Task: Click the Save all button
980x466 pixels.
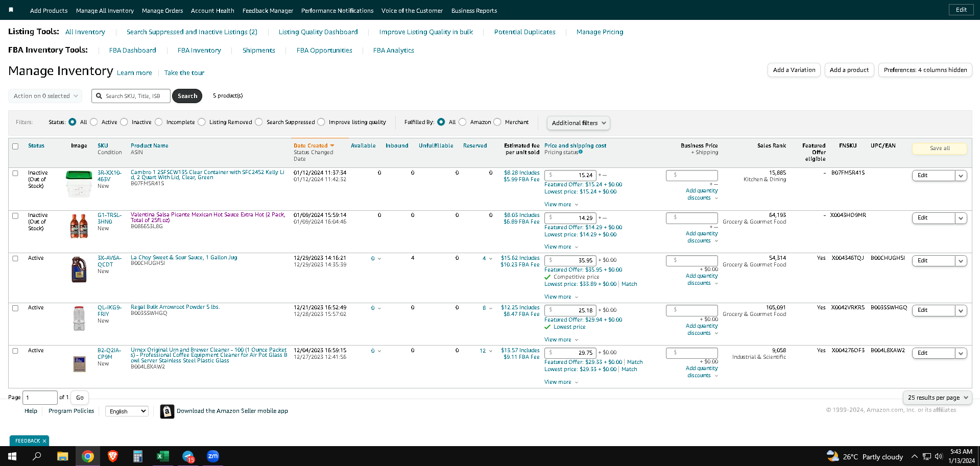Action: 940,149
